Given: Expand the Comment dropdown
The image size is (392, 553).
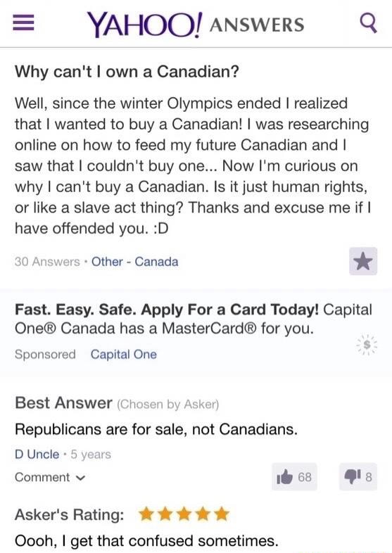Looking at the screenshot, I should (x=50, y=477).
